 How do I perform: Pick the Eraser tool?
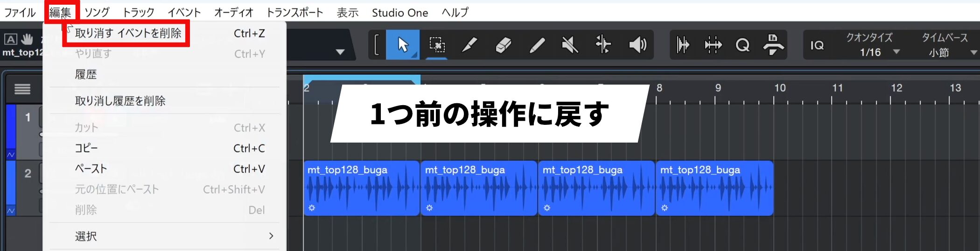504,45
